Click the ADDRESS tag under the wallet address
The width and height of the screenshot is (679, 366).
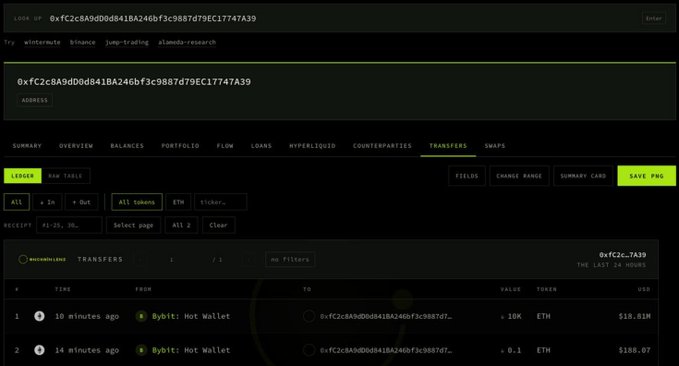(35, 100)
